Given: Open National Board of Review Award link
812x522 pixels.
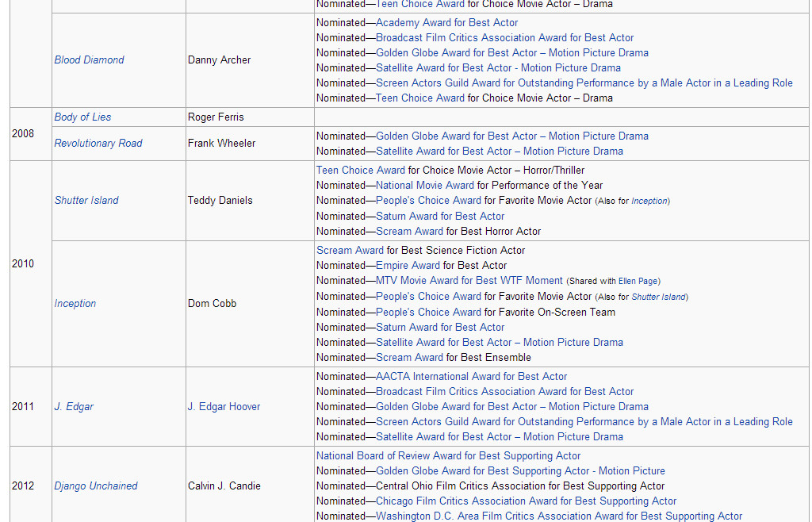Looking at the screenshot, I should pyautogui.click(x=448, y=456).
